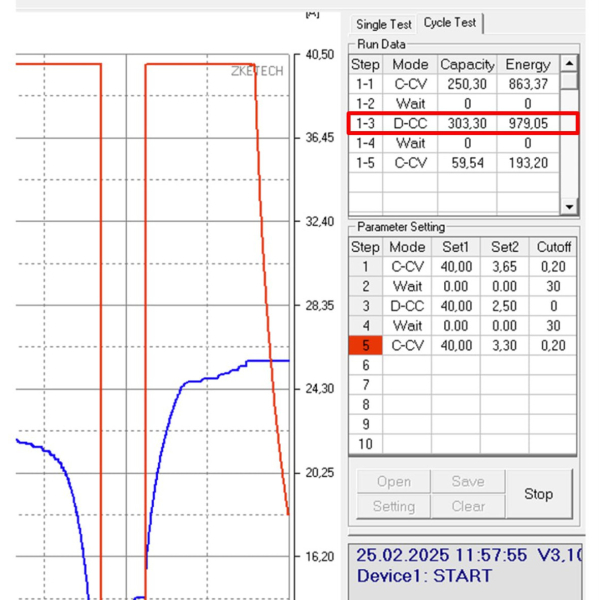Click axis label 24,30
Image resolution: width=600 pixels, height=600 pixels.
tap(320, 389)
